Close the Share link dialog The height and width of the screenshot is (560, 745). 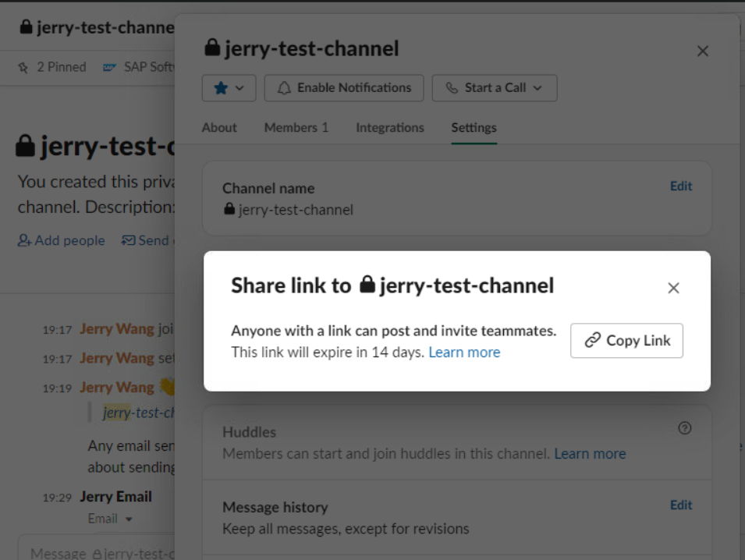pyautogui.click(x=673, y=288)
